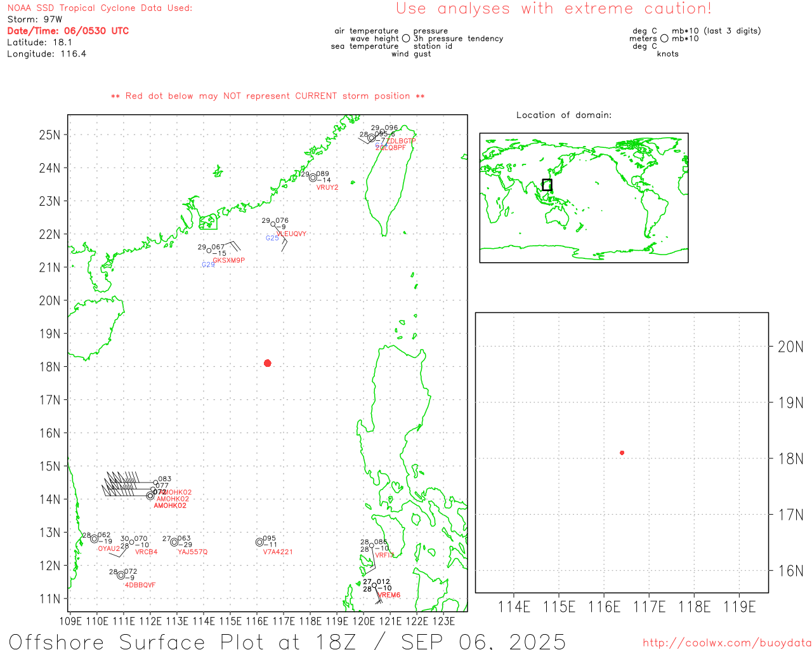Viewport: 812px width, 650px height.
Task: Click the 'Longitude: 116.4' line
Action: pyautogui.click(x=46, y=54)
